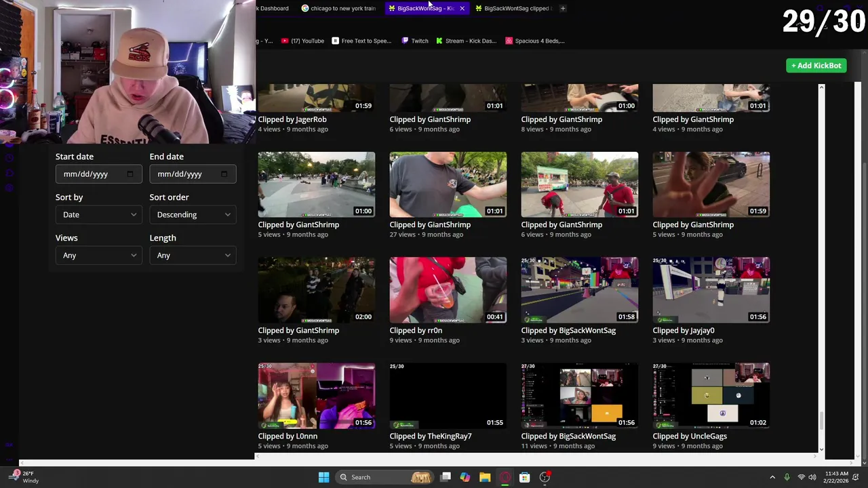The image size is (868, 488).
Task: Open the Clipped by TheKingRay7 title
Action: pyautogui.click(x=431, y=436)
